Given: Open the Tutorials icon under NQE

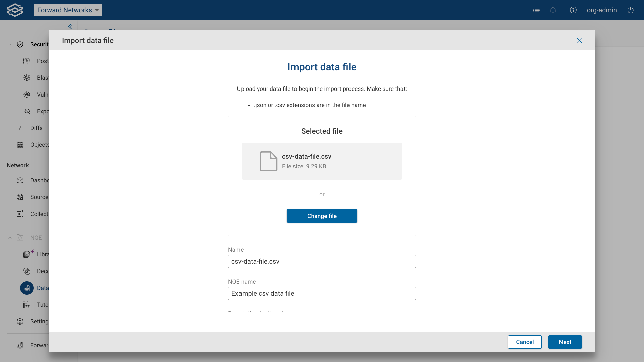Looking at the screenshot, I should 27,305.
